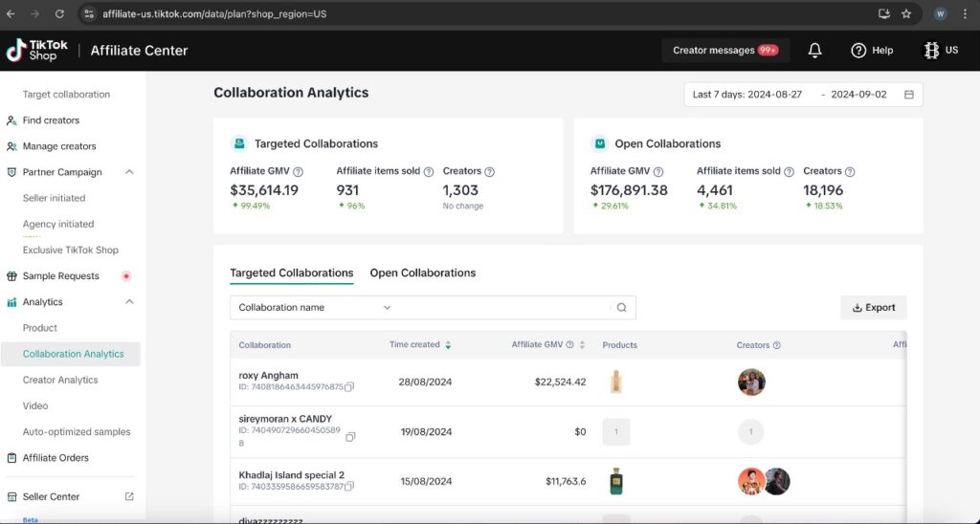The image size is (980, 524).
Task: Open Product analytics
Action: click(39, 328)
